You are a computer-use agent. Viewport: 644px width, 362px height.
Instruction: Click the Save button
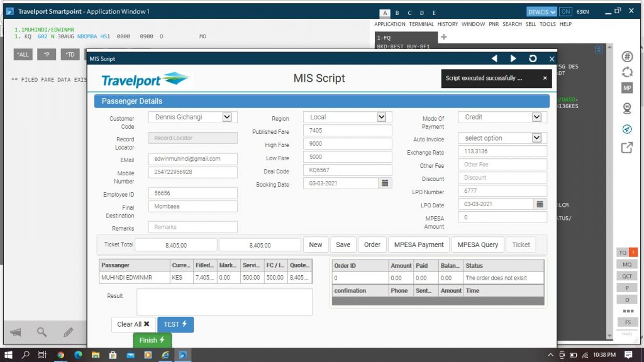pyautogui.click(x=343, y=244)
